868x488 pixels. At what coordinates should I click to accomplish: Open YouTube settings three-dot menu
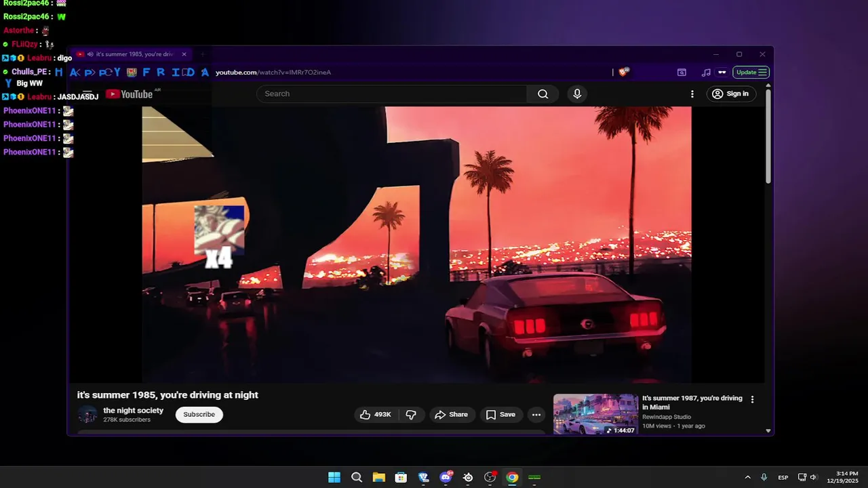pyautogui.click(x=692, y=94)
